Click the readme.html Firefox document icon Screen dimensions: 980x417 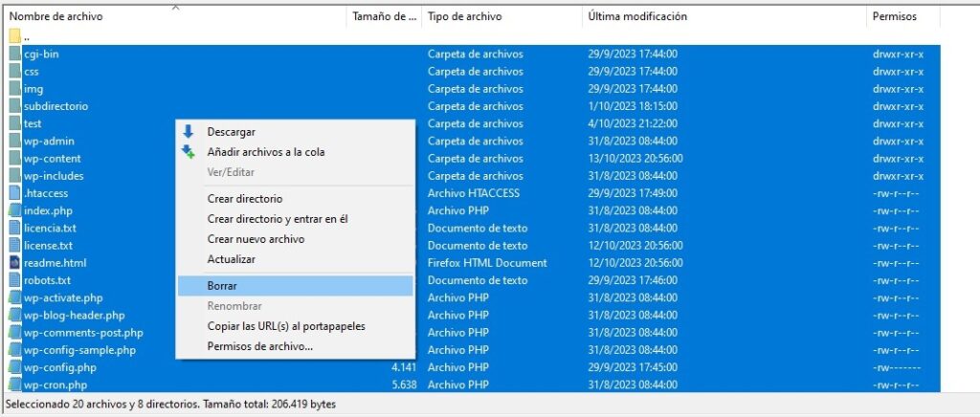click(15, 263)
